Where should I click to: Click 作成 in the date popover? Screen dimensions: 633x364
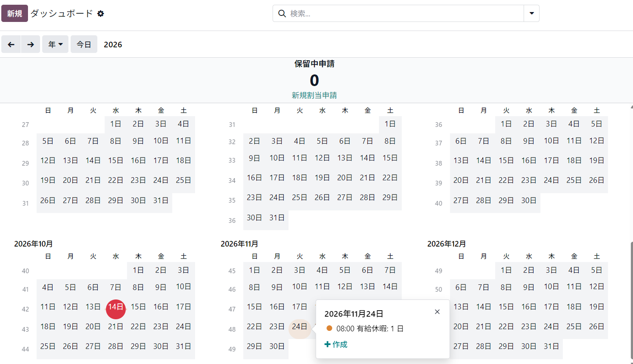[x=336, y=344]
